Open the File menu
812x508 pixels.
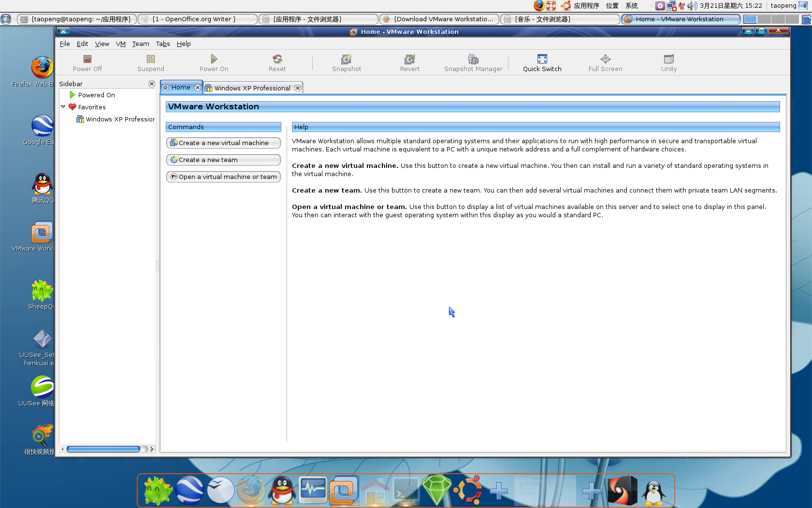point(65,44)
